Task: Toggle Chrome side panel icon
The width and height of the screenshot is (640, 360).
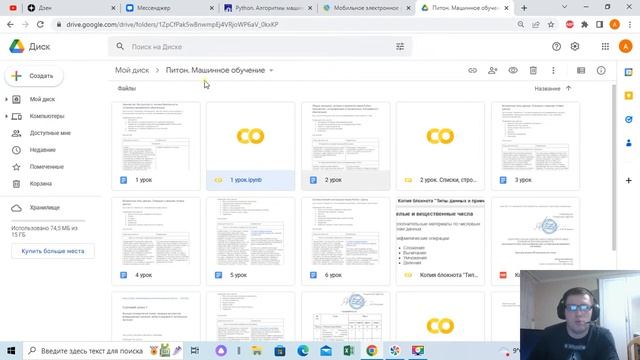Action: point(599,24)
